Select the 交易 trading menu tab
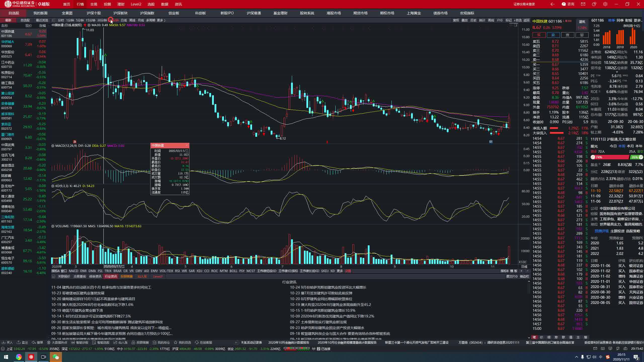This screenshot has height=362, width=644. (x=93, y=4)
